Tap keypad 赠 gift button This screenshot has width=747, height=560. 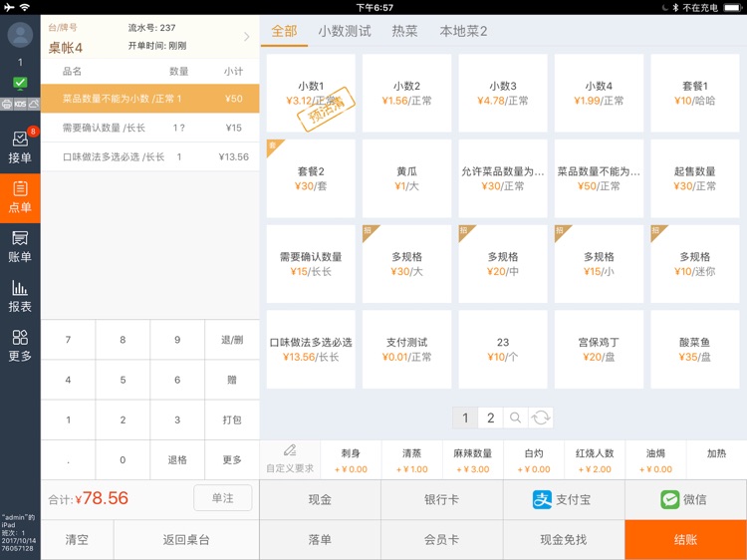coord(232,380)
